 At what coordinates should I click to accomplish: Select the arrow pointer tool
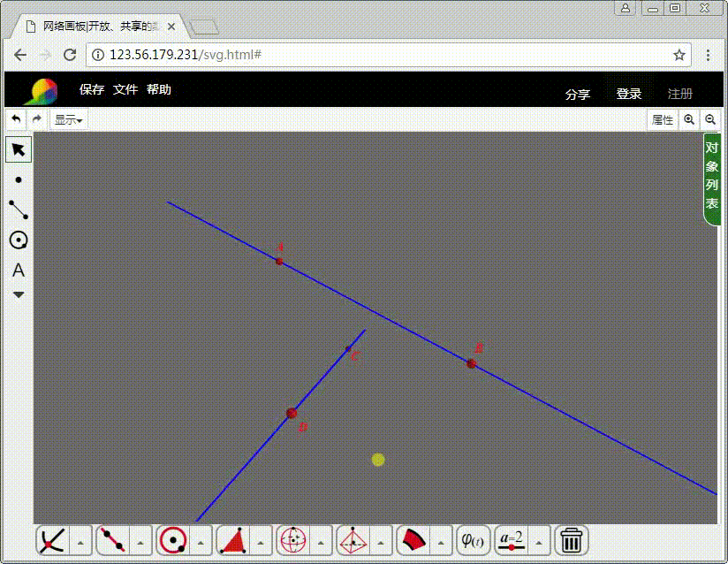tap(19, 149)
